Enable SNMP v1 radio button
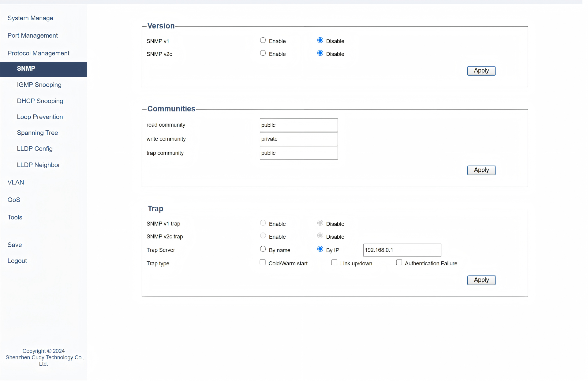This screenshot has width=588, height=381. pos(263,40)
